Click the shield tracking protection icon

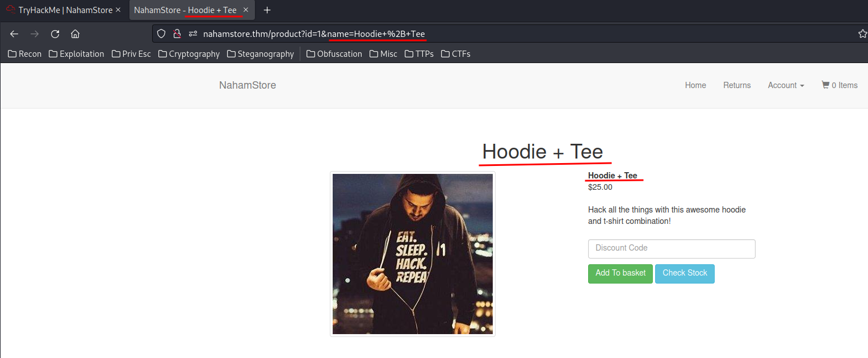click(x=161, y=34)
